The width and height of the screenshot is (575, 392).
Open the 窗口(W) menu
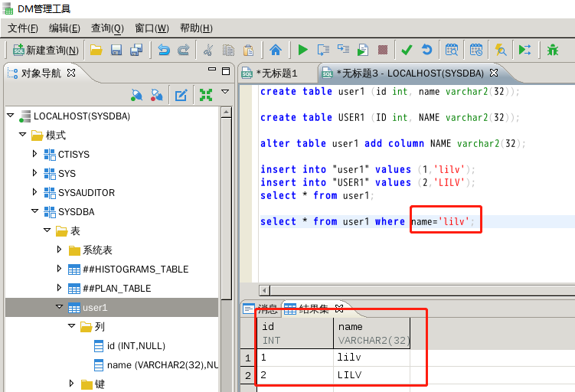pyautogui.click(x=152, y=28)
